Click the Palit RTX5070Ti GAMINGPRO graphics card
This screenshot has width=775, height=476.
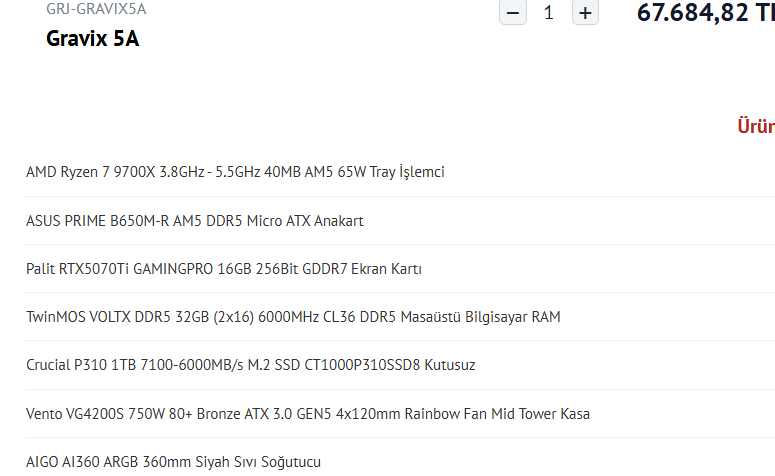[x=224, y=269]
